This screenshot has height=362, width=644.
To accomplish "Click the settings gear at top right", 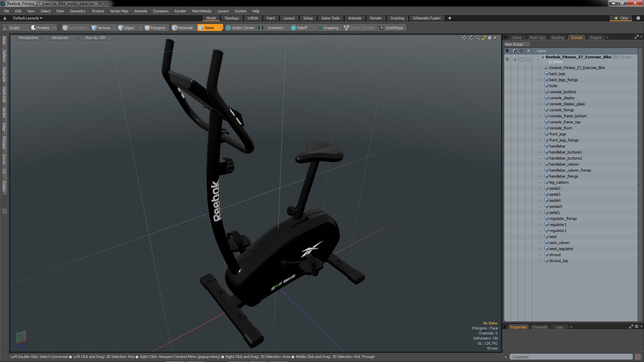I will [638, 18].
